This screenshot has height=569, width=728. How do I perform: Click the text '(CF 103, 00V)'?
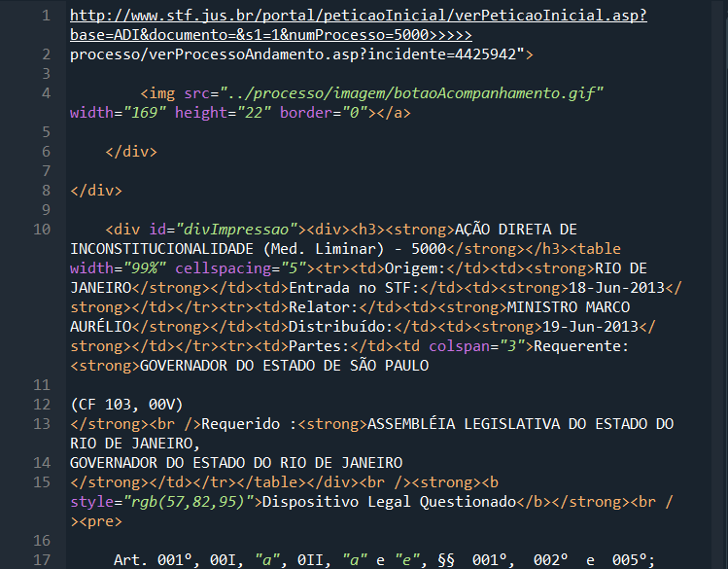(x=126, y=405)
